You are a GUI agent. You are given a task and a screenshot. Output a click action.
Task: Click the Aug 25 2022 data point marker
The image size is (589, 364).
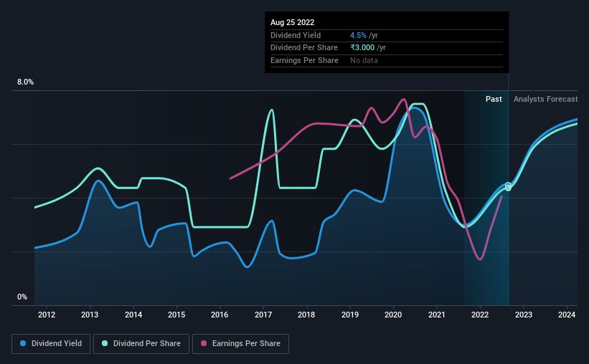508,186
